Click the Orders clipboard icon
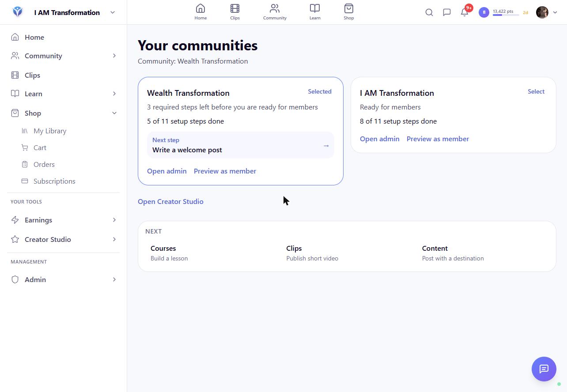The width and height of the screenshot is (567, 392). coord(25,164)
